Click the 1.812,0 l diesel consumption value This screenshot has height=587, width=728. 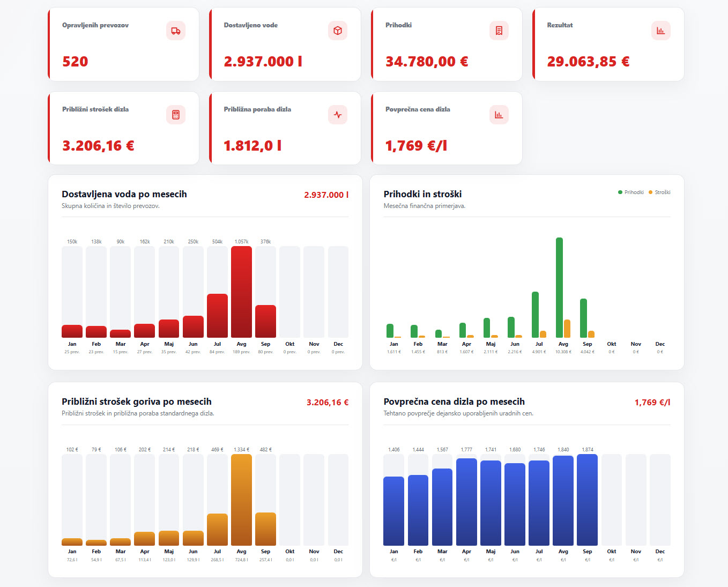pos(252,146)
